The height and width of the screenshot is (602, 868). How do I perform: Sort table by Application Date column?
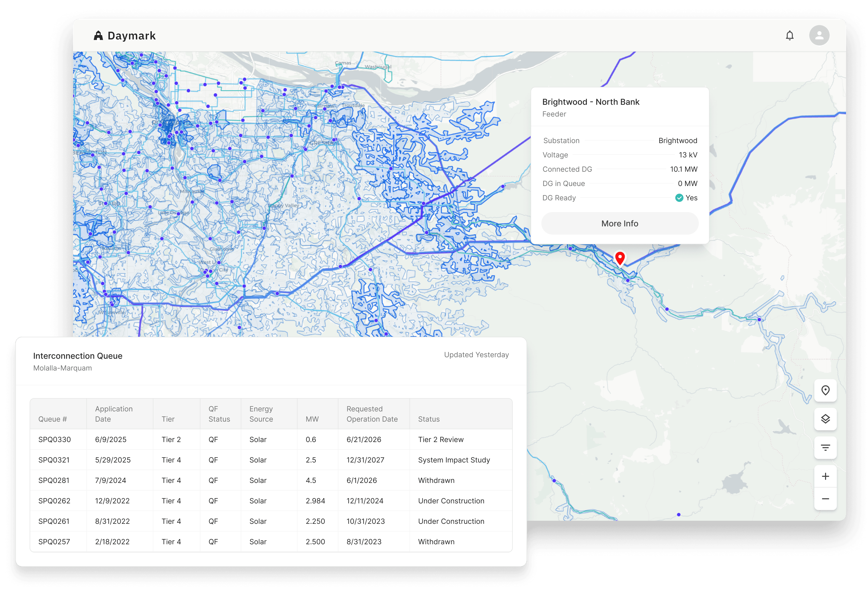[x=114, y=413]
